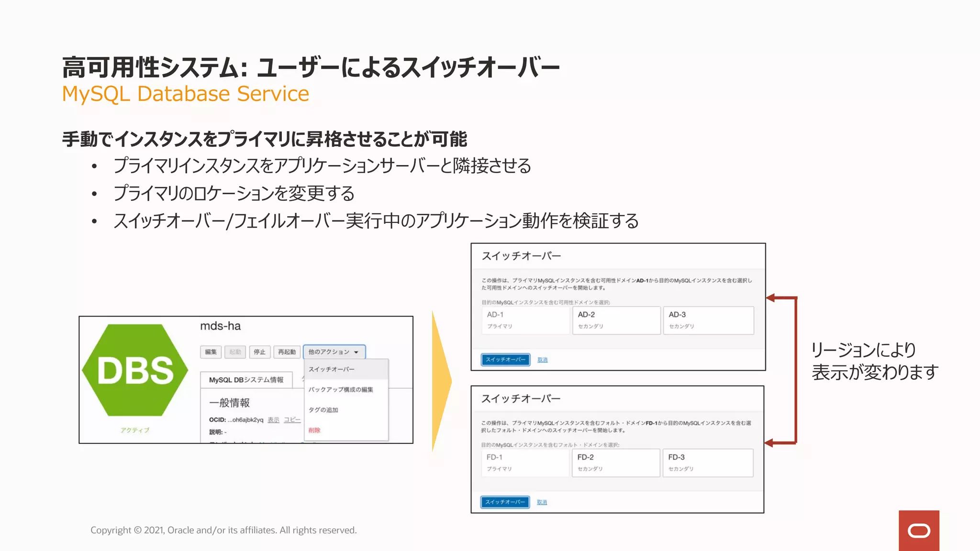Click the MySQL Database Service subtitle
Screen dimensions: 980x551
click(x=186, y=94)
